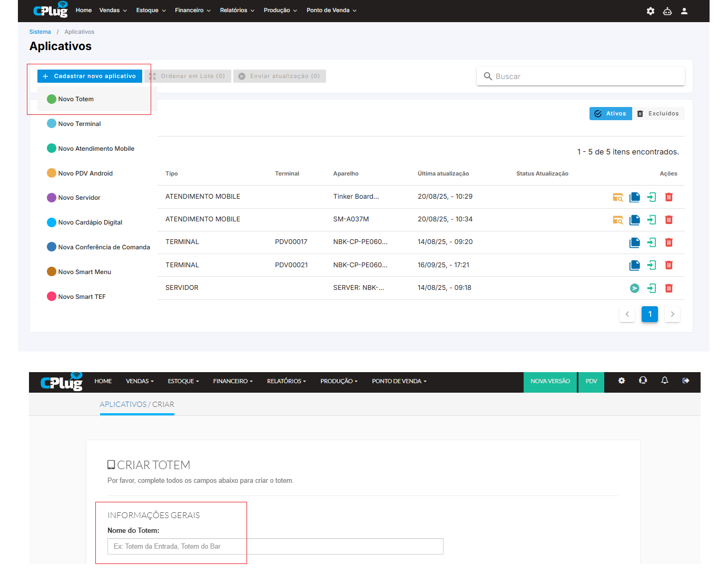Screen dimensions: 728x574
Task: Delete the SERVIDOR app entry
Action: point(669,288)
